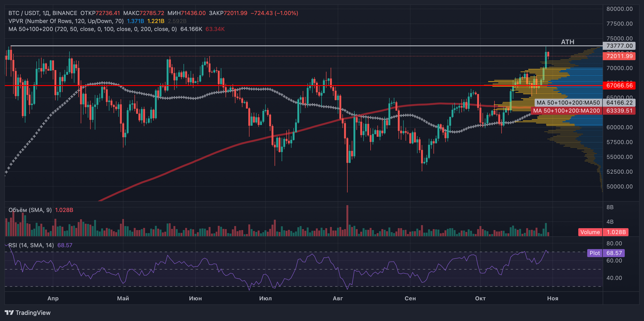Click the −724.43 (−1.00%) daily change
The height and width of the screenshot is (321, 644).
(274, 13)
